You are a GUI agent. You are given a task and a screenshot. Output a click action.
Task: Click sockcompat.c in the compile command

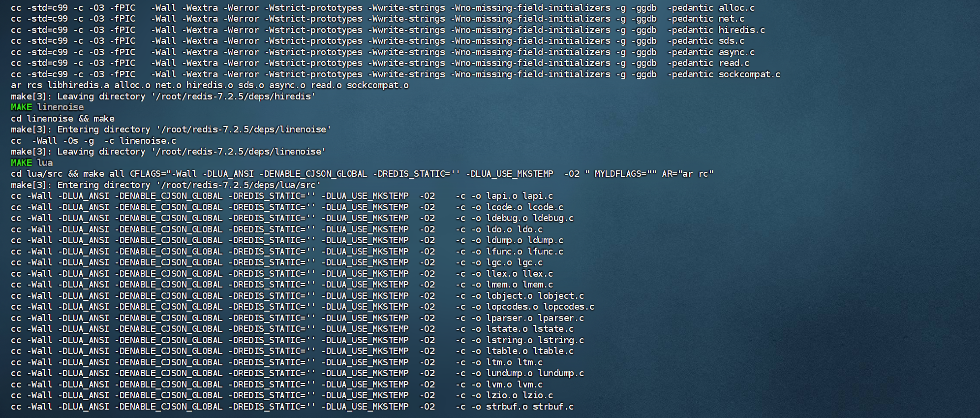pyautogui.click(x=749, y=74)
